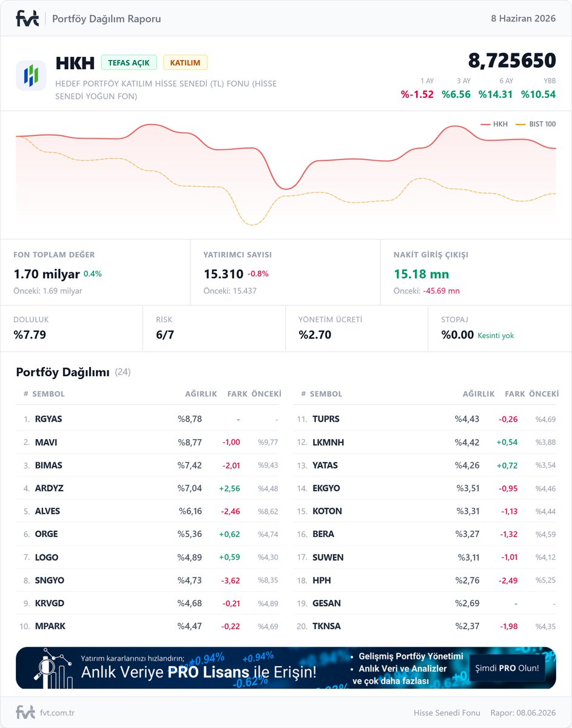Click the 6 AY return value %14.31
This screenshot has width=572, height=728.
[496, 94]
